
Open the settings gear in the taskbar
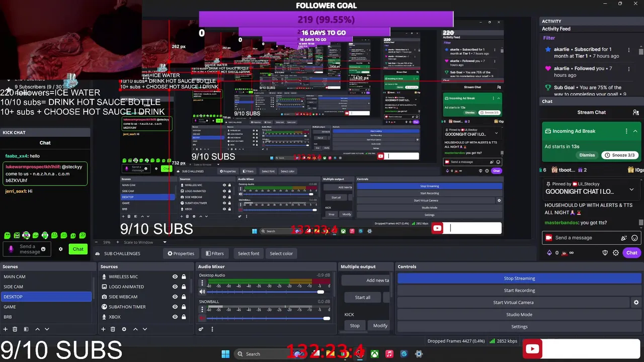pyautogui.click(x=419, y=354)
